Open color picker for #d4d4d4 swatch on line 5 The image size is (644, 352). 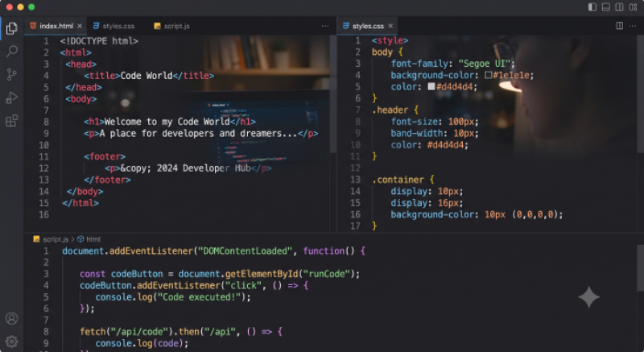pos(431,87)
